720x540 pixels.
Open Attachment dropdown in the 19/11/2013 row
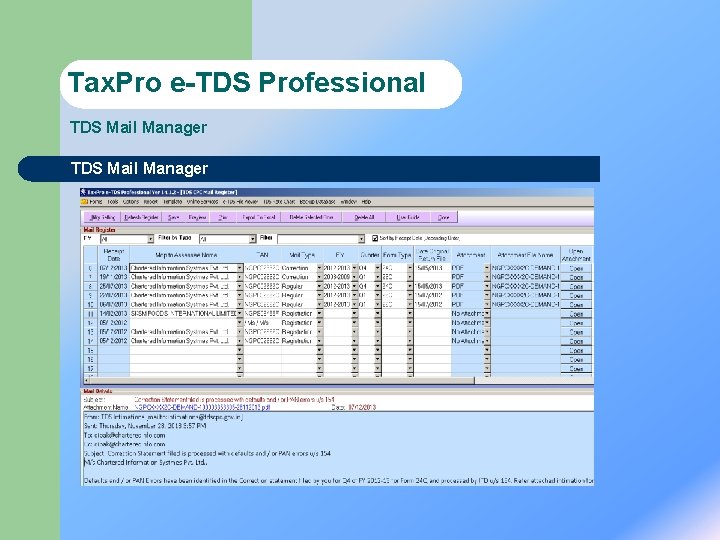click(x=487, y=277)
